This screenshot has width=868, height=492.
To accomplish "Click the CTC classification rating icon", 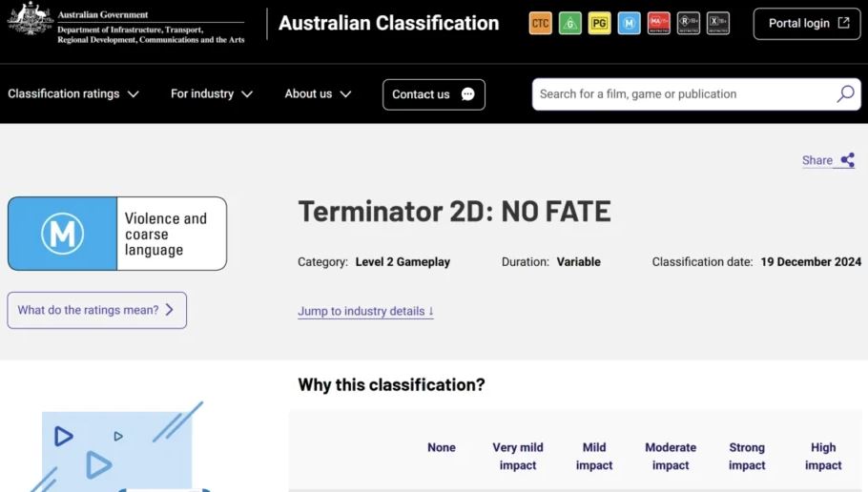I will (540, 23).
